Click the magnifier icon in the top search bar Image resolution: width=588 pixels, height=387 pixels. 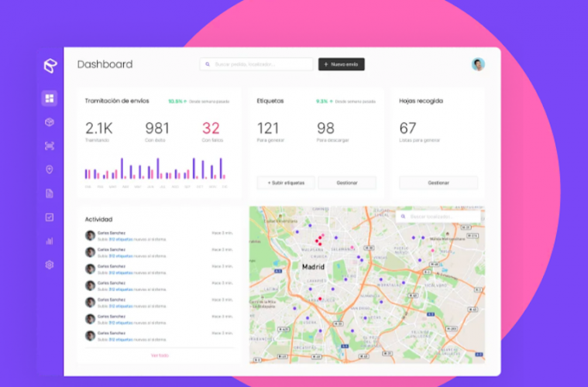coord(208,64)
